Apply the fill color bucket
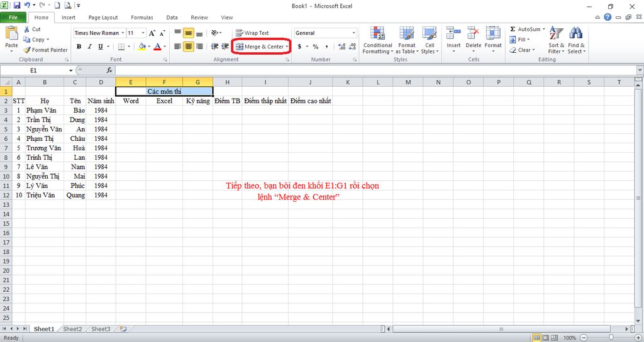 coord(142,47)
